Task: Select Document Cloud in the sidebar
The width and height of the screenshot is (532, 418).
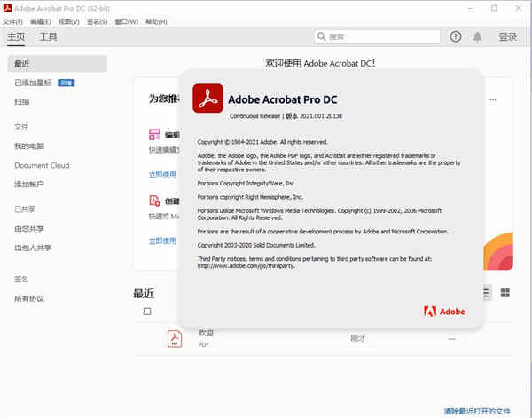Action: [42, 165]
